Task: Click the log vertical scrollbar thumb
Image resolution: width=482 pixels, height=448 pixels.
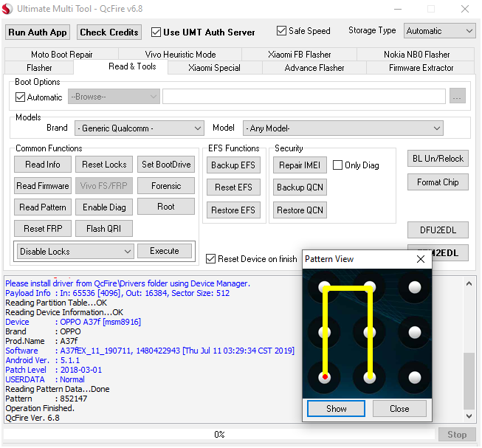Action: coord(469,381)
